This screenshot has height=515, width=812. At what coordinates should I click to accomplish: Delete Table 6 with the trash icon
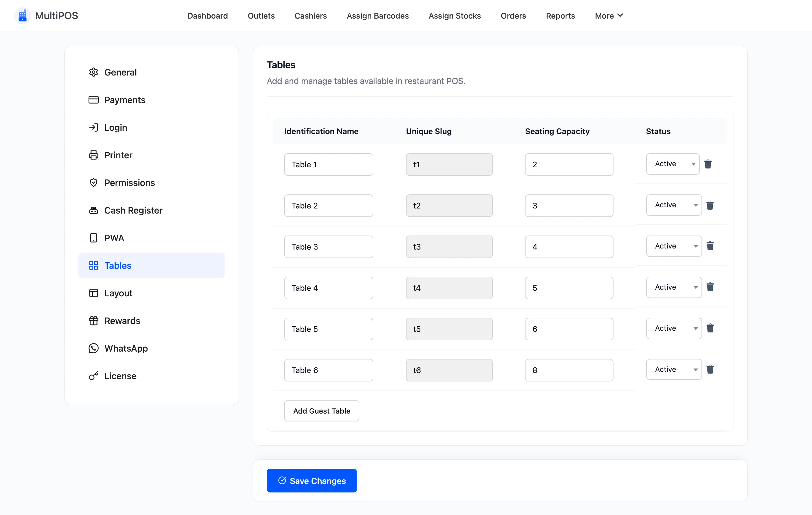click(710, 369)
